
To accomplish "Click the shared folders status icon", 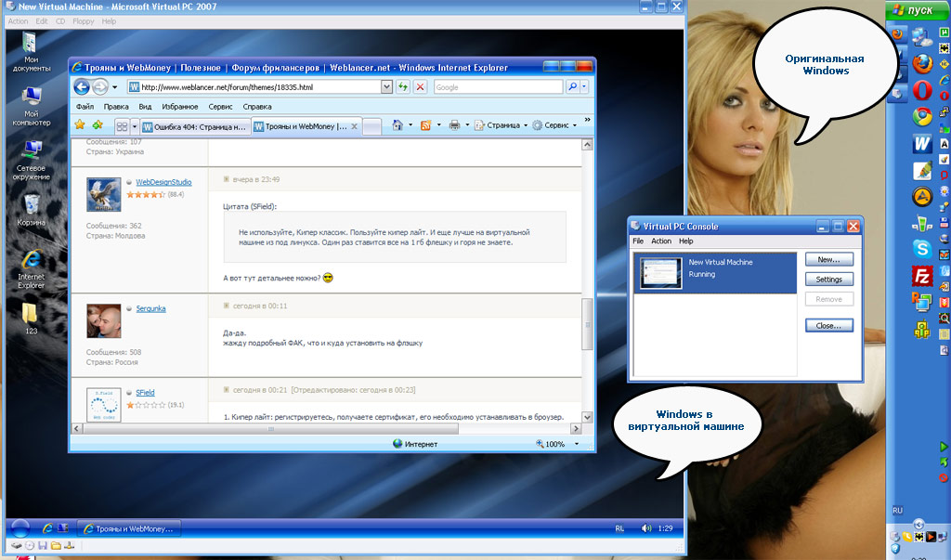I will click(x=56, y=545).
